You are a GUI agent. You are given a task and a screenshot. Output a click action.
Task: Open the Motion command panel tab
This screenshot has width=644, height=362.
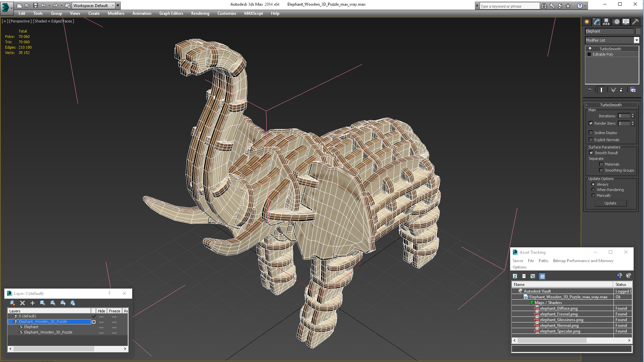[616, 22]
